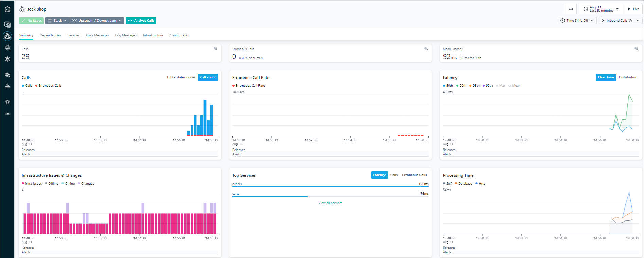Screen dimensions: 644x258
Task: Switch to the Configuration tab
Action: click(180, 35)
